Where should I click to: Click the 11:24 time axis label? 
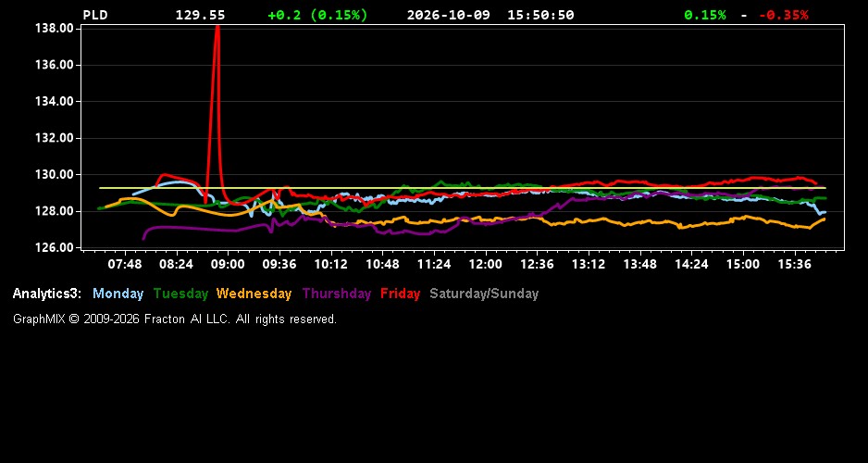[x=433, y=265]
